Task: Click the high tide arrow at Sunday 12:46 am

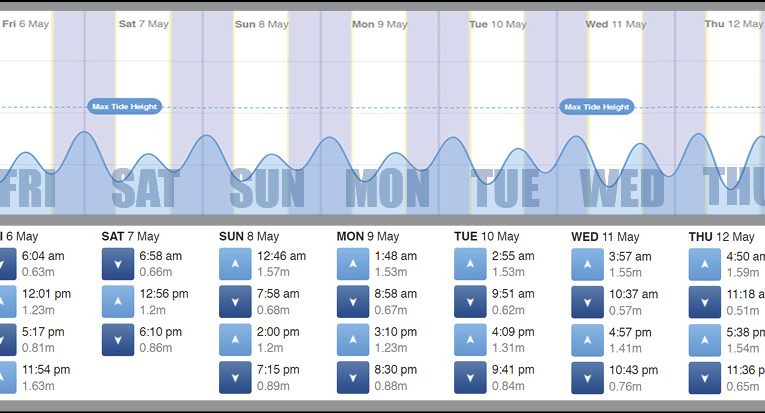Action: pos(235,264)
